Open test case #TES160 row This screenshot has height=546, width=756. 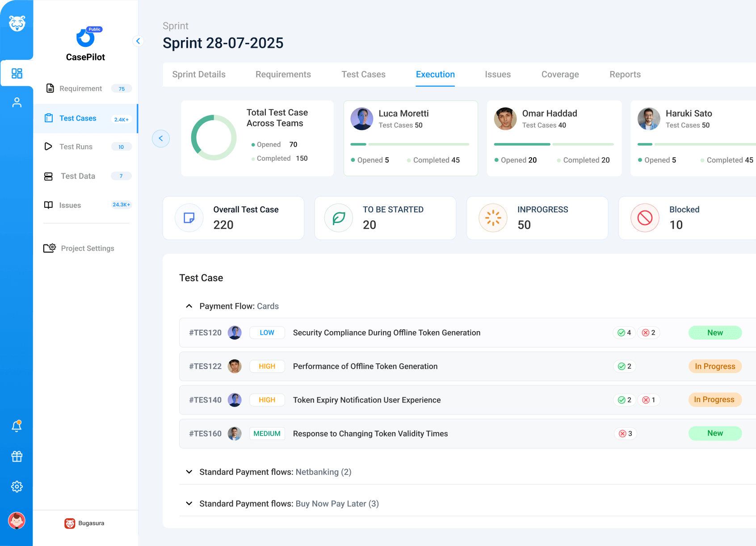click(370, 434)
